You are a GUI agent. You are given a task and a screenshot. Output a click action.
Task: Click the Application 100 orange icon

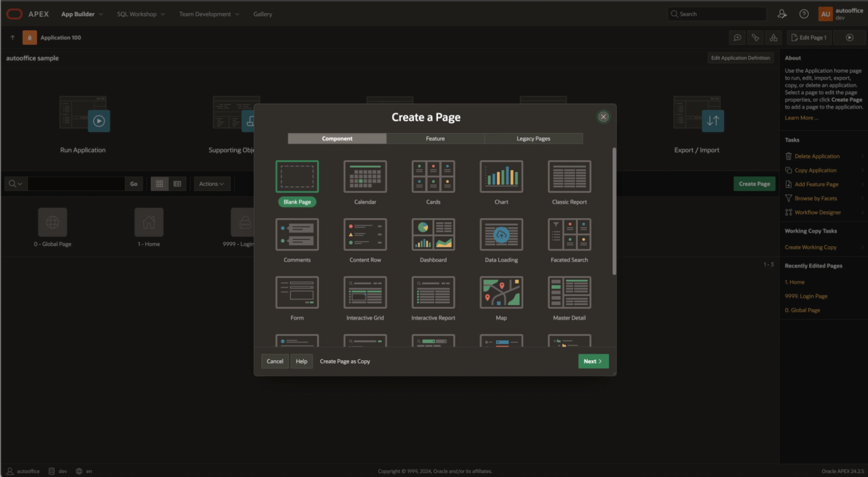pos(29,38)
